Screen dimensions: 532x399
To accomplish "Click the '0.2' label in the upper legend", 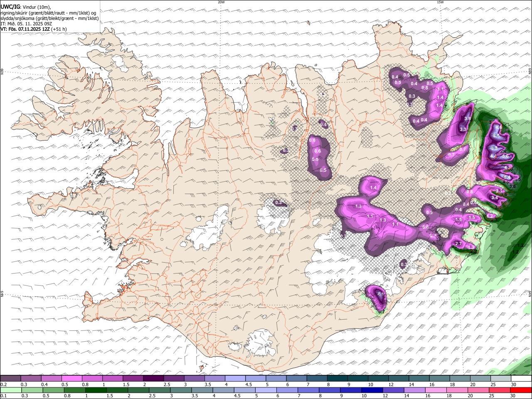I will pyautogui.click(x=3, y=384).
